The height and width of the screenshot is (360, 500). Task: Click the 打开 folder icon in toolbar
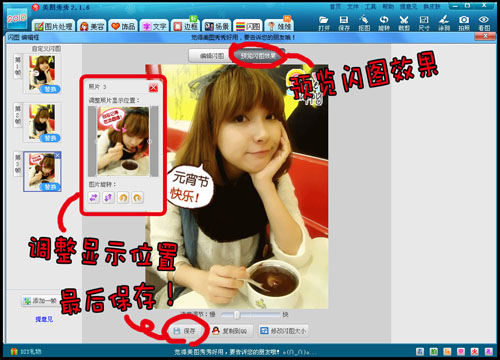pos(324,23)
